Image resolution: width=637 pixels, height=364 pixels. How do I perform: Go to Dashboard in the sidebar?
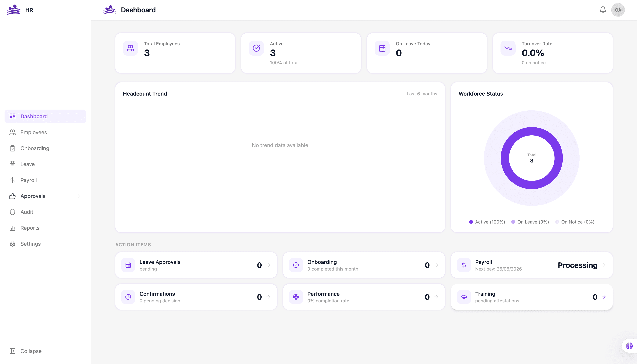click(x=45, y=116)
